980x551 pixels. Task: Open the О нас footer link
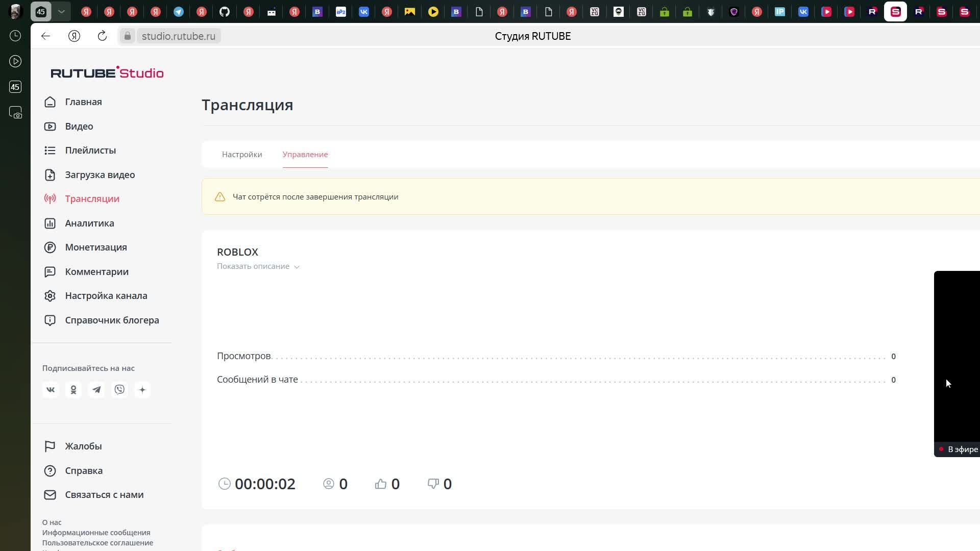tap(52, 522)
